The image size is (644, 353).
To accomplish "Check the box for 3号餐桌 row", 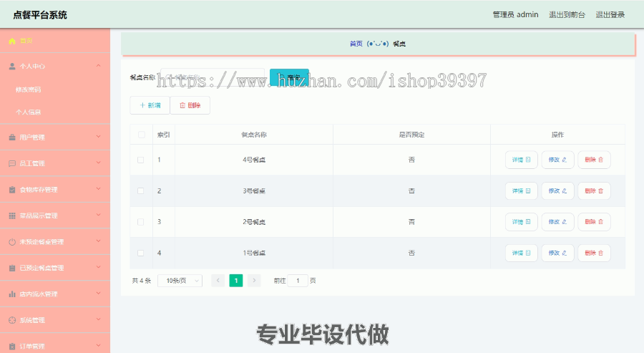I will [140, 190].
